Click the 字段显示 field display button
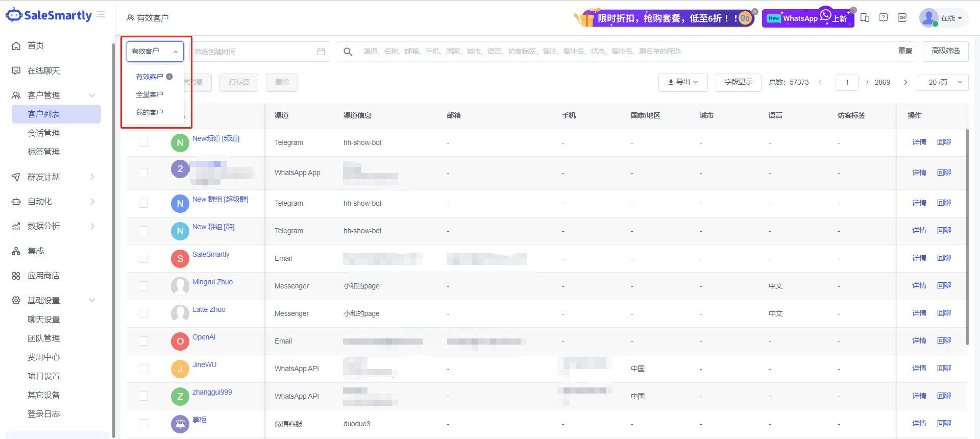This screenshot has height=439, width=980. (x=739, y=82)
